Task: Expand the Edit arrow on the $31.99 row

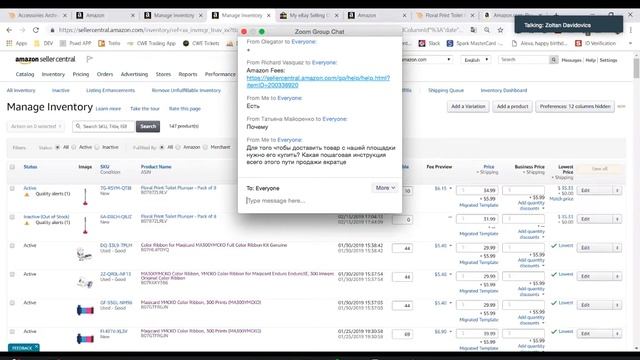Action: [617, 219]
